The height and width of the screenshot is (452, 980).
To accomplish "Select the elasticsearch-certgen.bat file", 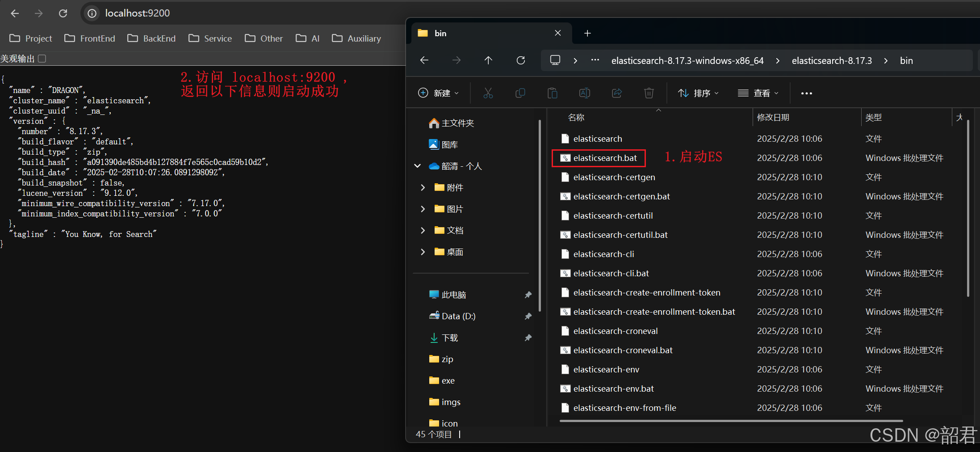I will (x=615, y=196).
